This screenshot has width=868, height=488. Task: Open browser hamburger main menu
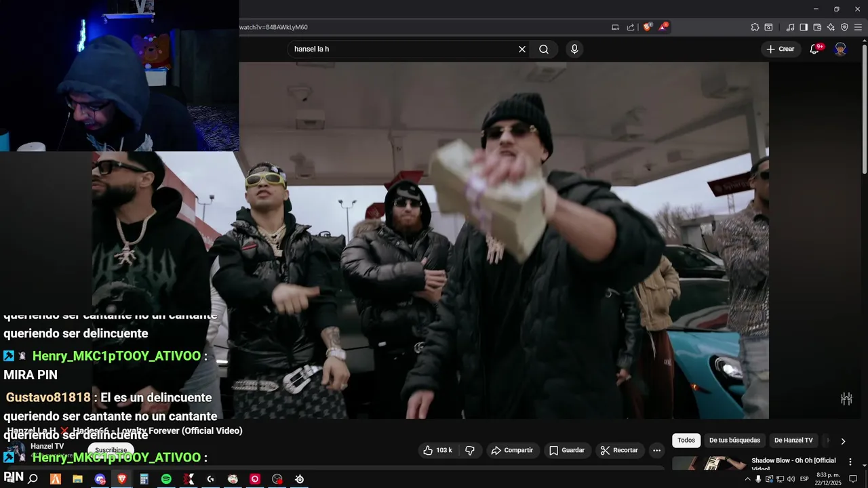[x=859, y=27]
